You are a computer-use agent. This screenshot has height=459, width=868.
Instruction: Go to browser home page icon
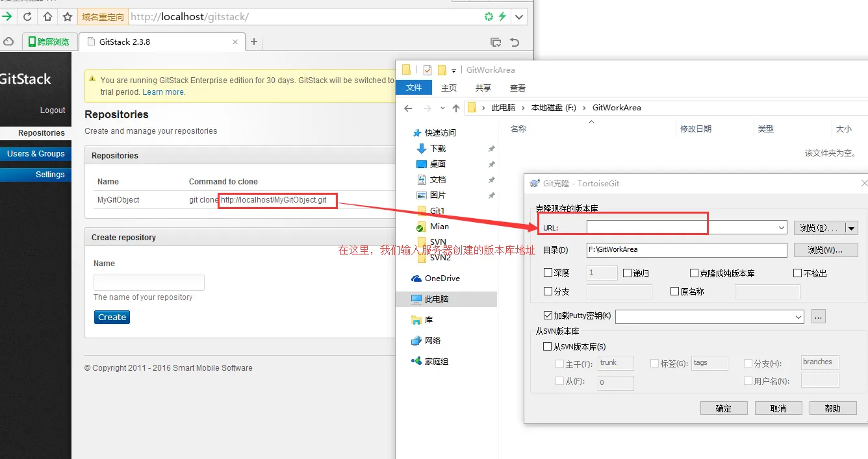click(47, 17)
